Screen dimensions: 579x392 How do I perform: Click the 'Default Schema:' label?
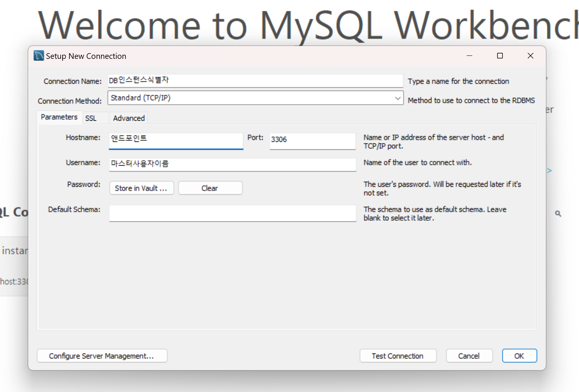pos(74,209)
